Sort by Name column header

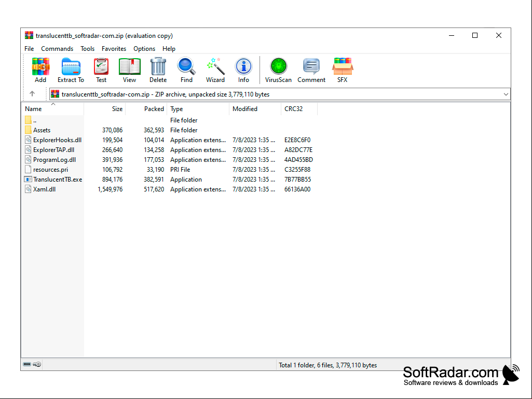pos(52,109)
